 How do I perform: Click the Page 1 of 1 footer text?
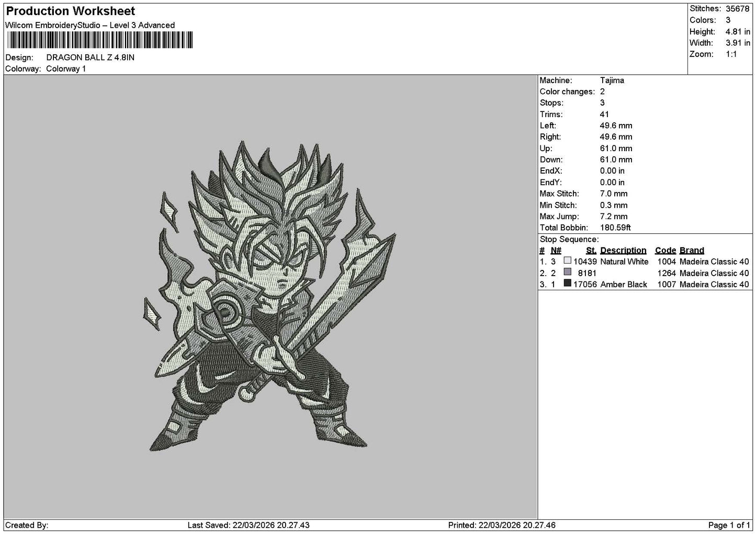(x=729, y=525)
